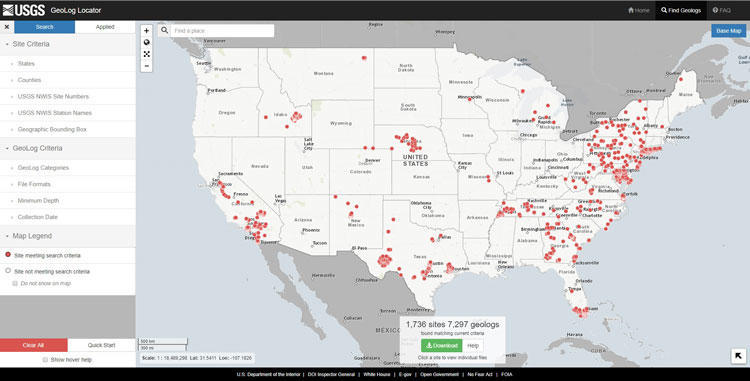This screenshot has width=750, height=381.
Task: Click the USGS logo
Action: (x=24, y=10)
